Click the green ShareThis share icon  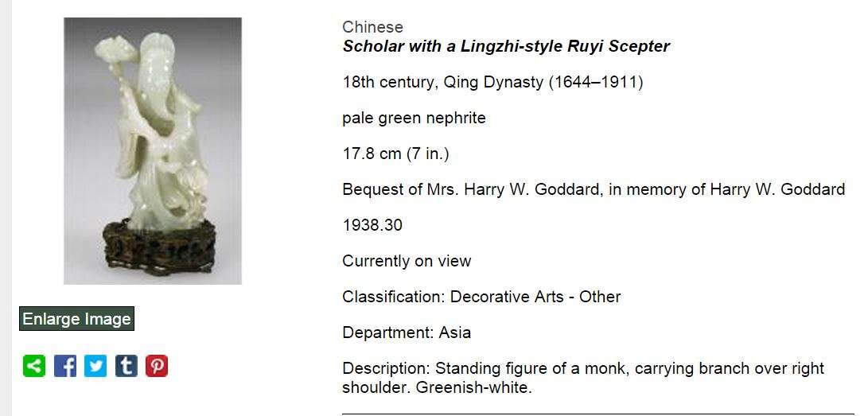34,366
